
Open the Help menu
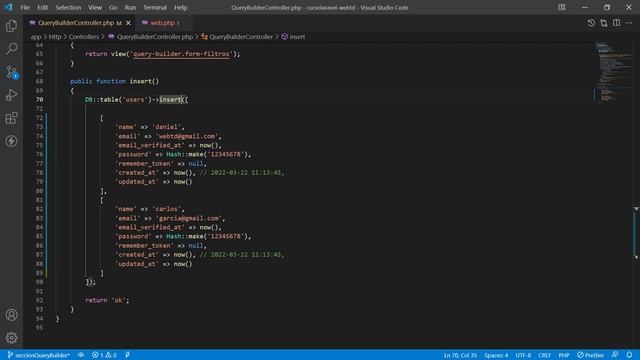coord(180,7)
